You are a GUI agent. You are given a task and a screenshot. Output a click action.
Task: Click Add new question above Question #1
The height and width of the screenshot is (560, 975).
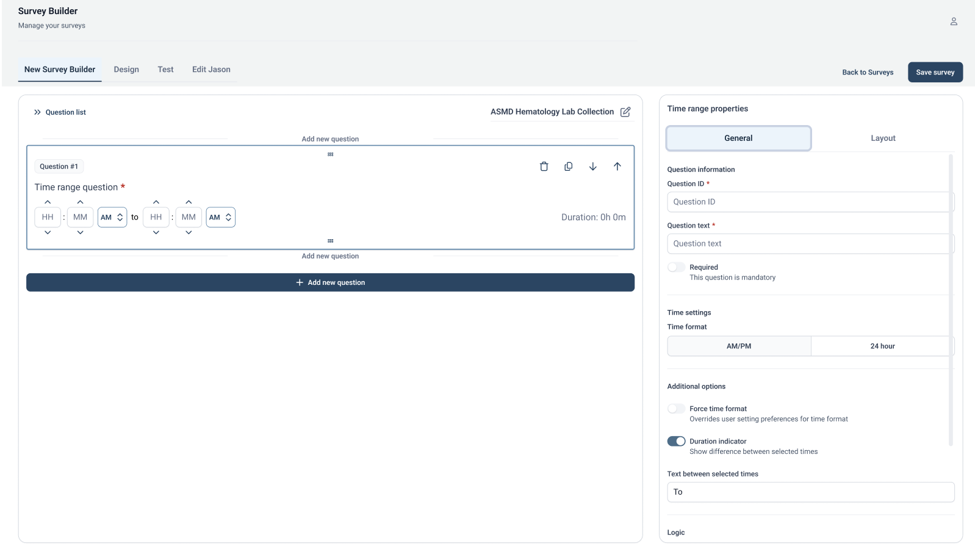tap(330, 139)
